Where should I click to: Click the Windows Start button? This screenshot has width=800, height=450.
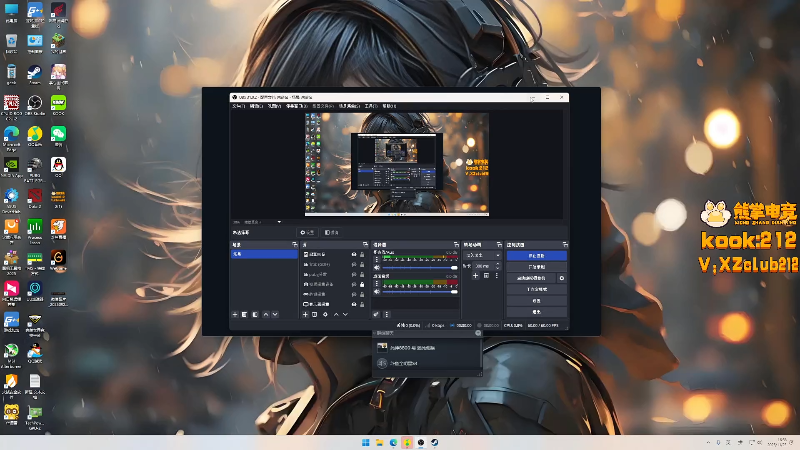(366, 443)
